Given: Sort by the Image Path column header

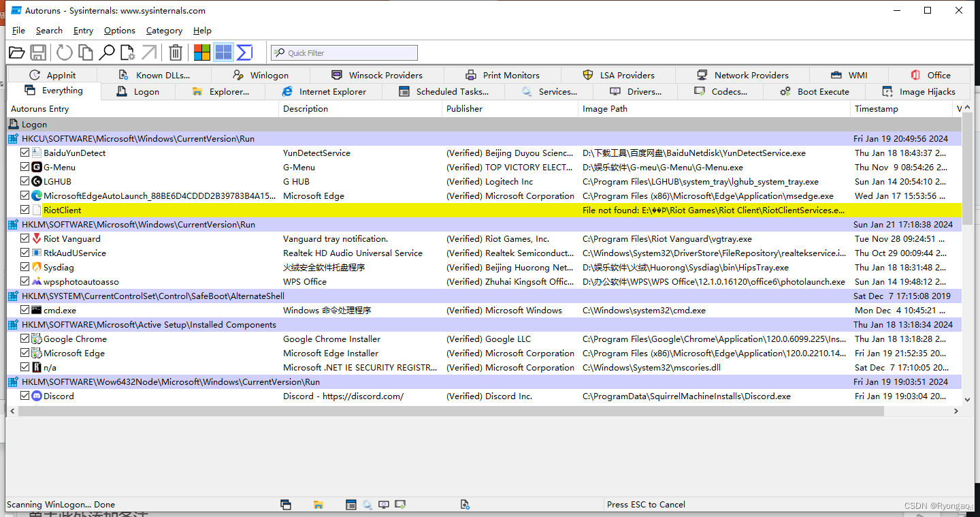Looking at the screenshot, I should click(x=715, y=109).
